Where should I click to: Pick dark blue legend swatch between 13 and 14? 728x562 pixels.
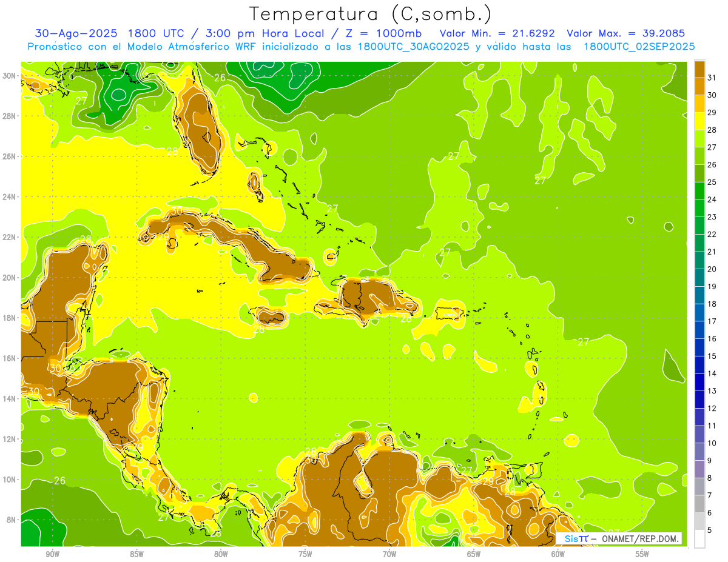coord(699,381)
